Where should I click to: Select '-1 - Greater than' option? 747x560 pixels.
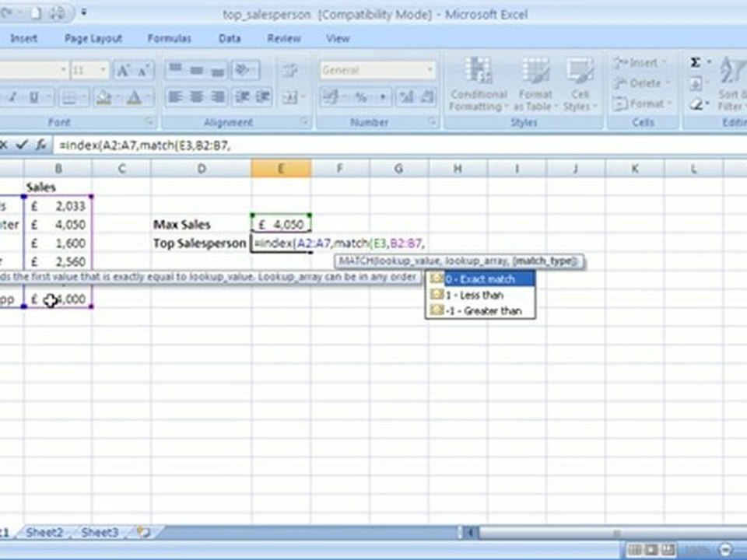480,311
